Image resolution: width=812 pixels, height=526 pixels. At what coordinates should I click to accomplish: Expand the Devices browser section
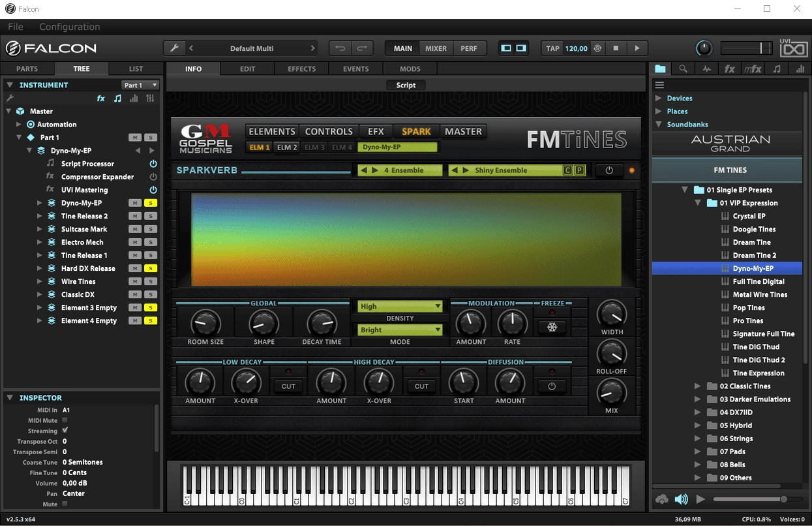[658, 99]
